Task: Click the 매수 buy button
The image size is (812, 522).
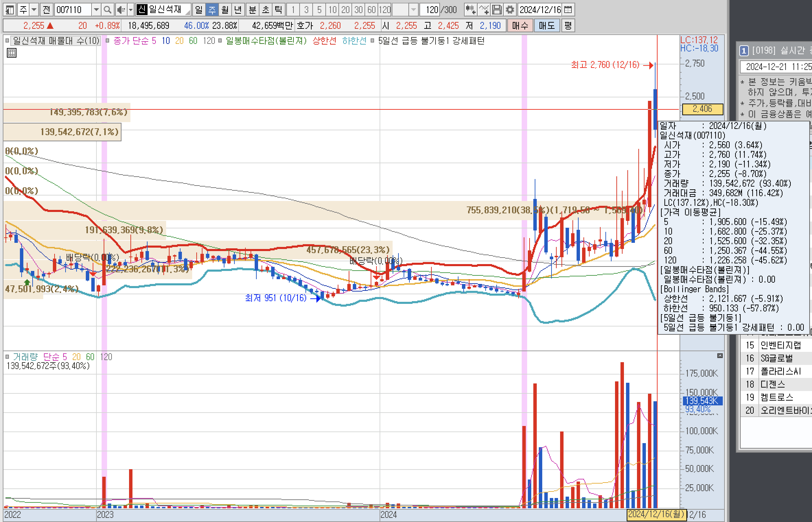Action: [520, 25]
